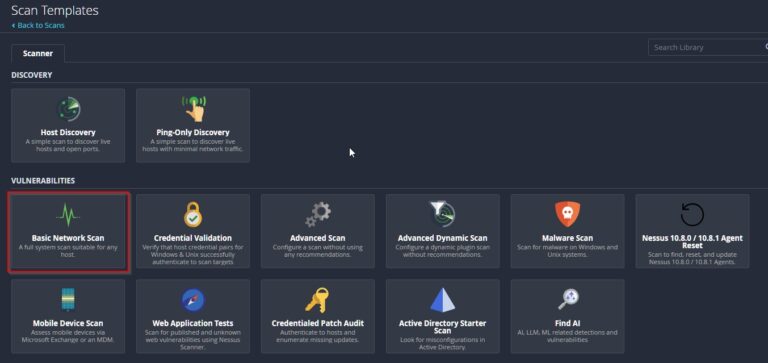The image size is (768, 363).
Task: Click the Agent Reset circular arrow icon
Action: coord(692,214)
